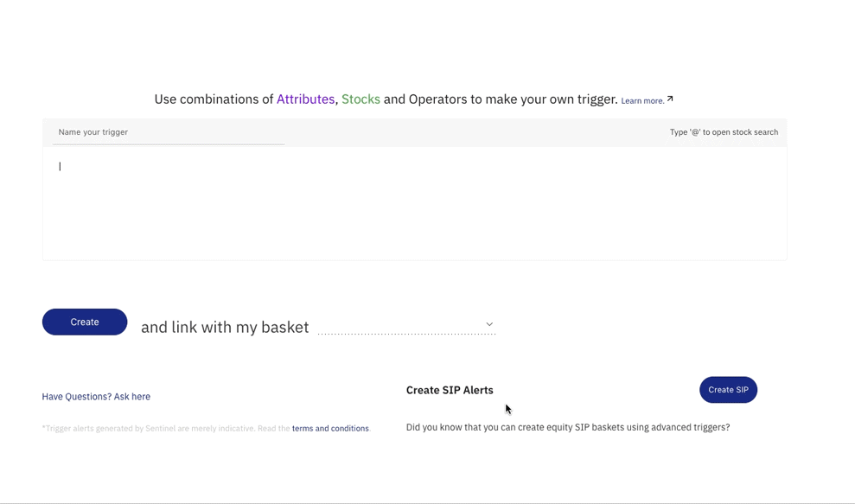The width and height of the screenshot is (855, 504).
Task: Click the green Stocks keyword
Action: tap(361, 99)
